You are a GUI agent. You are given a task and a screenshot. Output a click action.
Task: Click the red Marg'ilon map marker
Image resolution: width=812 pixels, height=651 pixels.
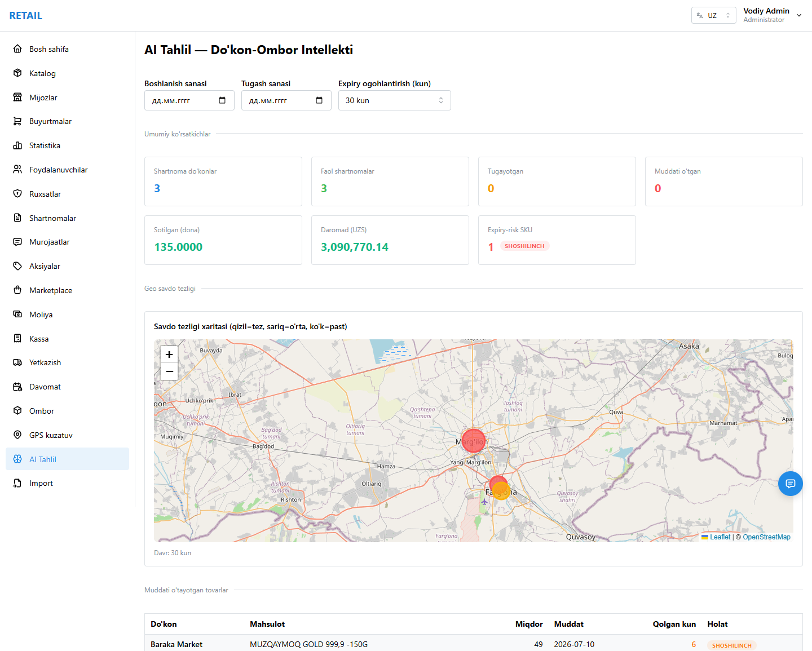coord(474,441)
